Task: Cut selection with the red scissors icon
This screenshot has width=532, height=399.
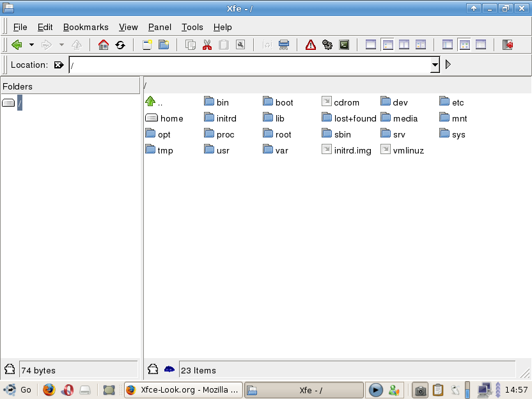Action: coord(207,45)
